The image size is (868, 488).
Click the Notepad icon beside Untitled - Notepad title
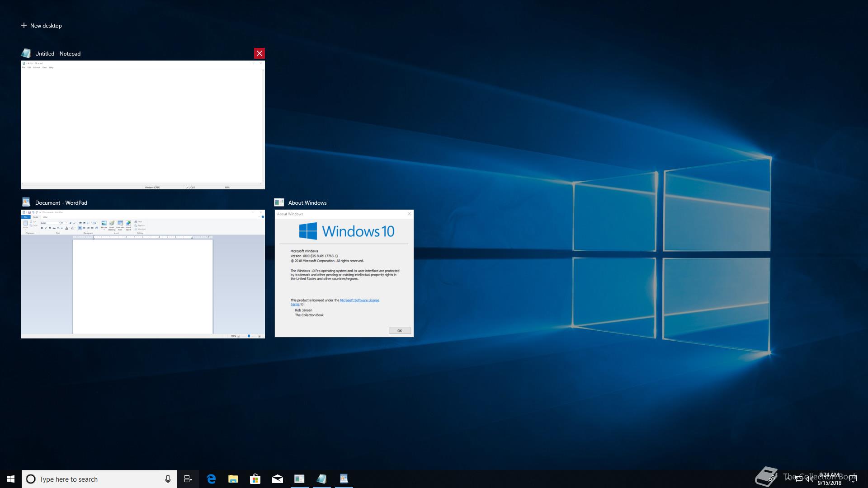tap(26, 53)
